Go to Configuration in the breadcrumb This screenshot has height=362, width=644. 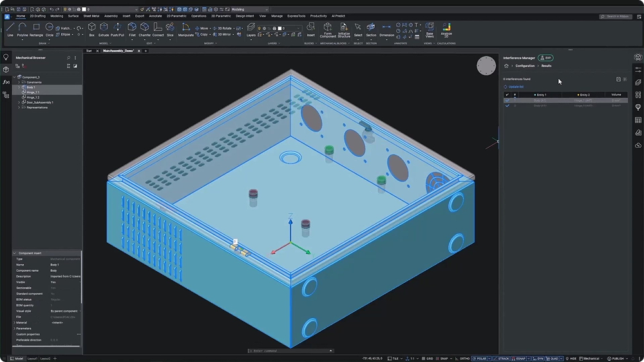coord(525,66)
